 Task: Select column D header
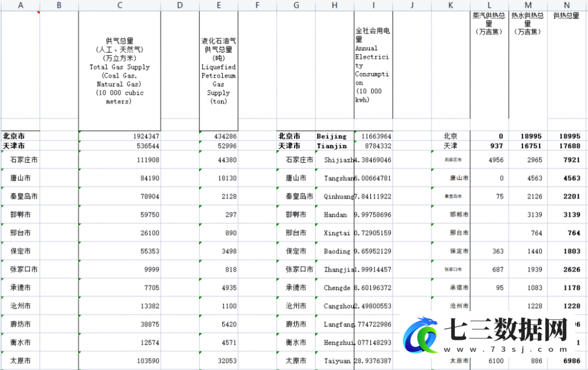(180, 5)
